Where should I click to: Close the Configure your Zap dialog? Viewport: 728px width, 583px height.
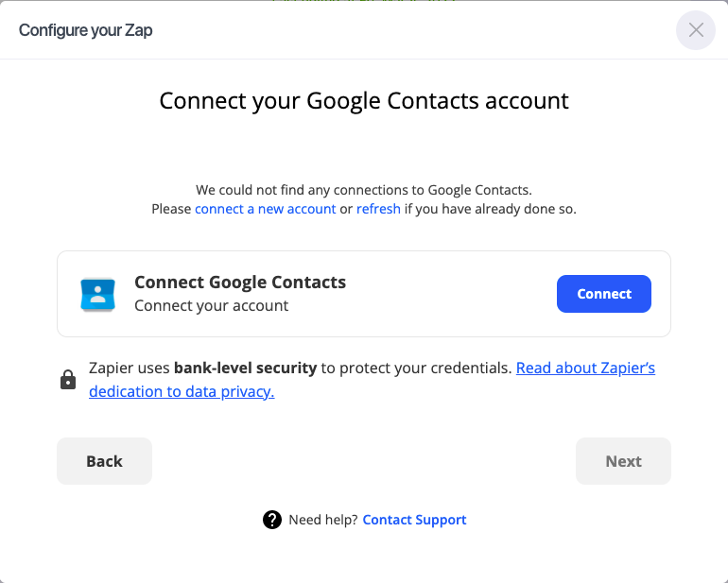tap(696, 30)
